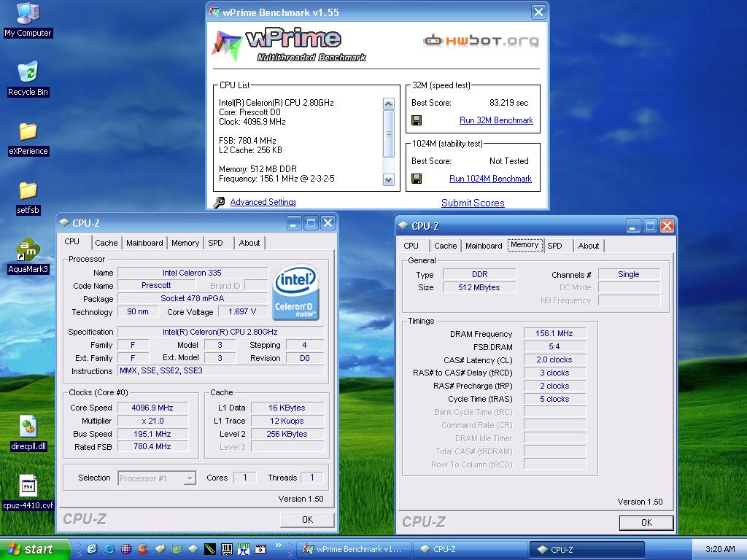Viewport: 747px width, 560px height.
Task: Click the FSB:DRAM 5:4 value
Action: (554, 346)
